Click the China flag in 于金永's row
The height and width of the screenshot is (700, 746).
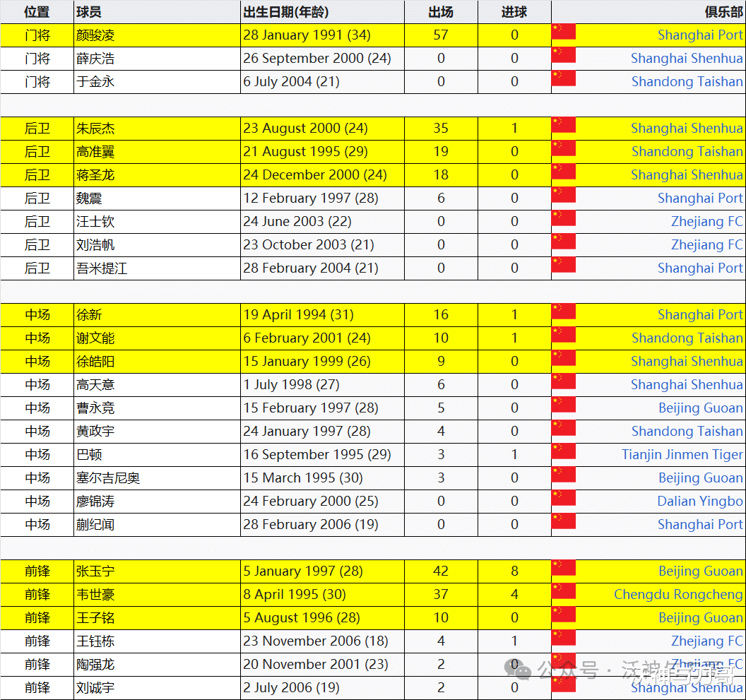click(564, 78)
